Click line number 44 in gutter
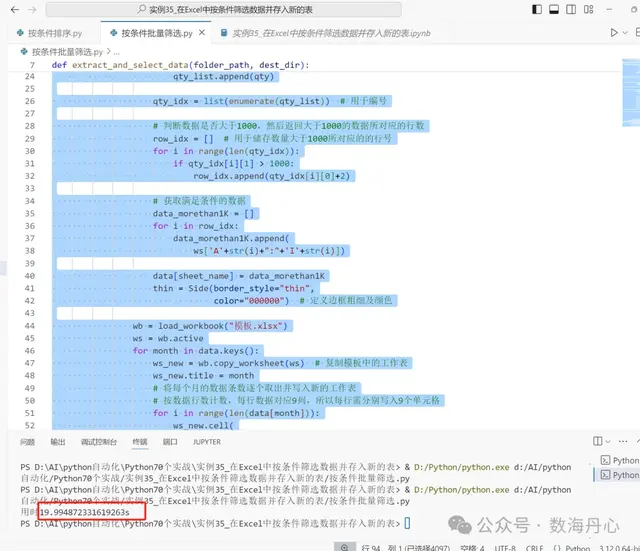640x551 pixels. [x=30, y=326]
